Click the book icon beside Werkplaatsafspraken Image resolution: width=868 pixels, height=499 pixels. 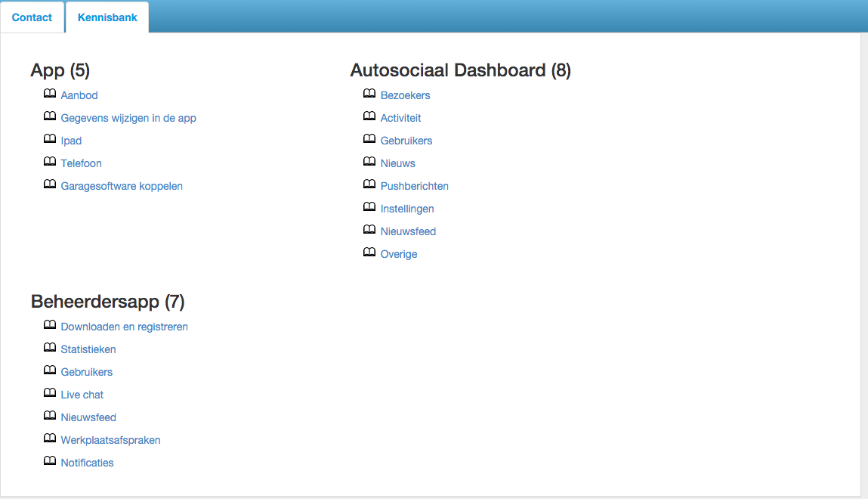point(50,439)
